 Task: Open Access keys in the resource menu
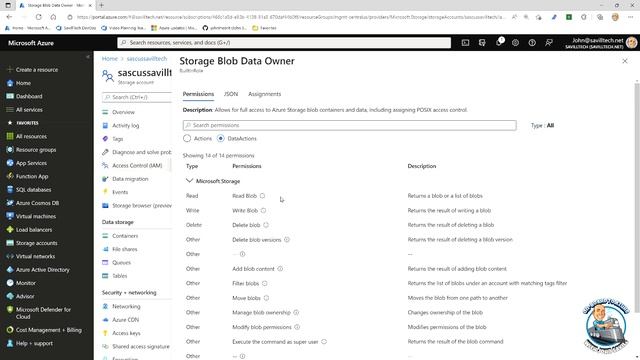point(126,333)
